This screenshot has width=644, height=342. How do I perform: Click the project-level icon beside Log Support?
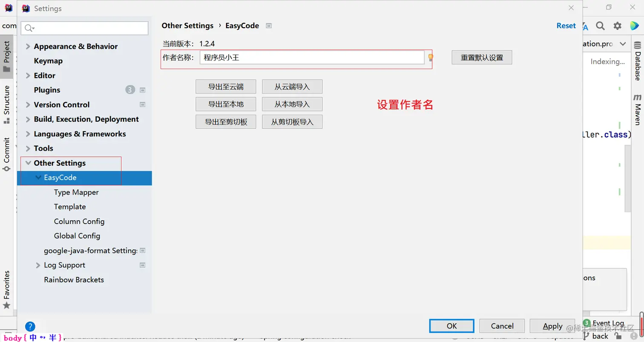coord(143,265)
